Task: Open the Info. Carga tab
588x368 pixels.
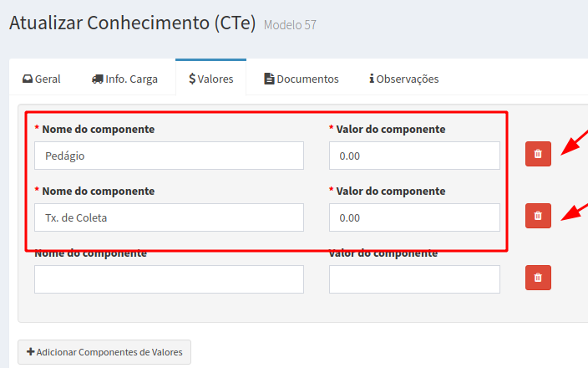Action: (124, 79)
